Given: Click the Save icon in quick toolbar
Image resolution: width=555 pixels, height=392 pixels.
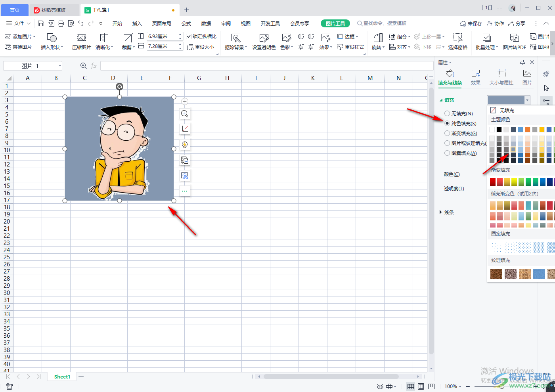Looking at the screenshot, I should pos(41,23).
